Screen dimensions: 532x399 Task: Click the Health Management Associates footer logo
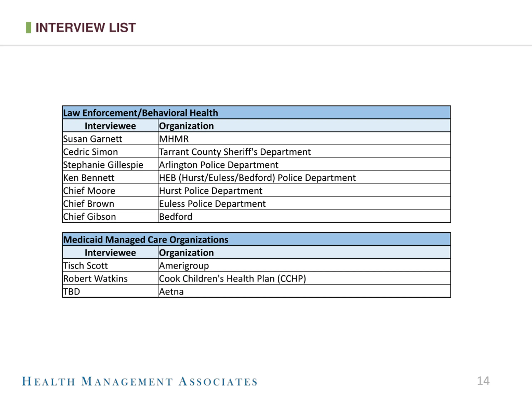139,382
